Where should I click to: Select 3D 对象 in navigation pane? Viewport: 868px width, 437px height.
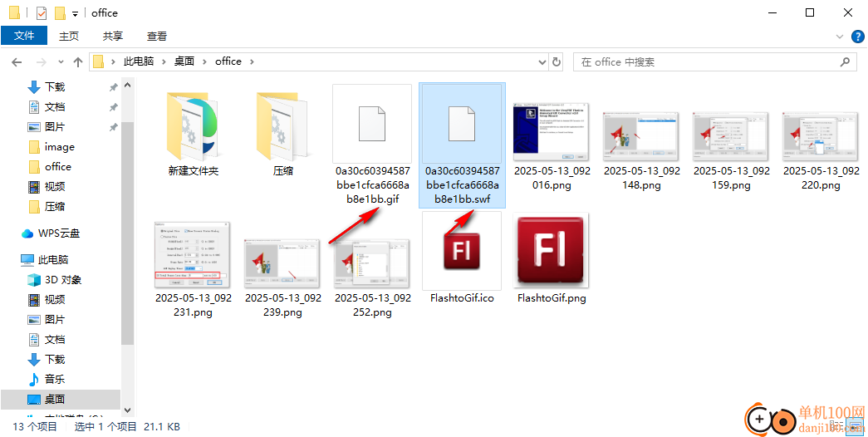click(62, 280)
